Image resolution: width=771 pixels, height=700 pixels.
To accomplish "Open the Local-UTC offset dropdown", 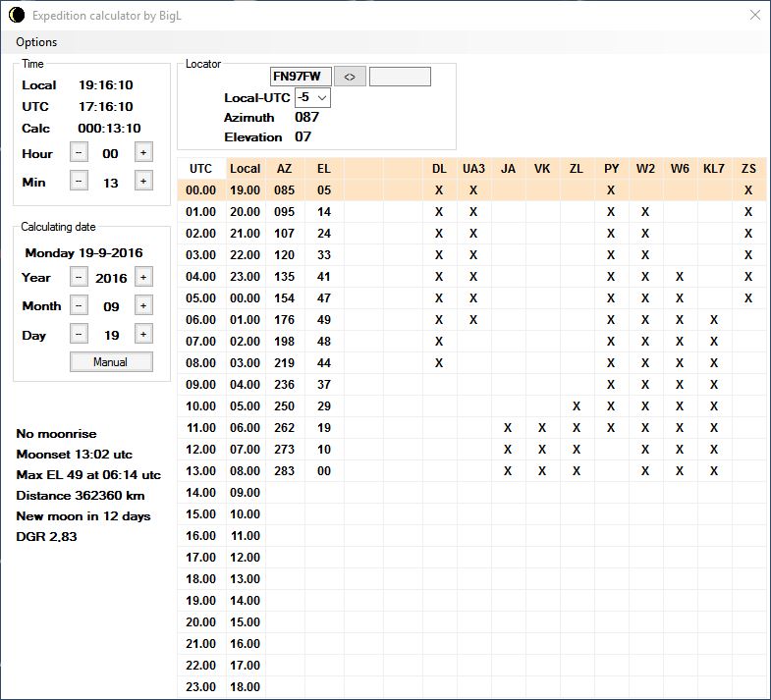I will [312, 97].
